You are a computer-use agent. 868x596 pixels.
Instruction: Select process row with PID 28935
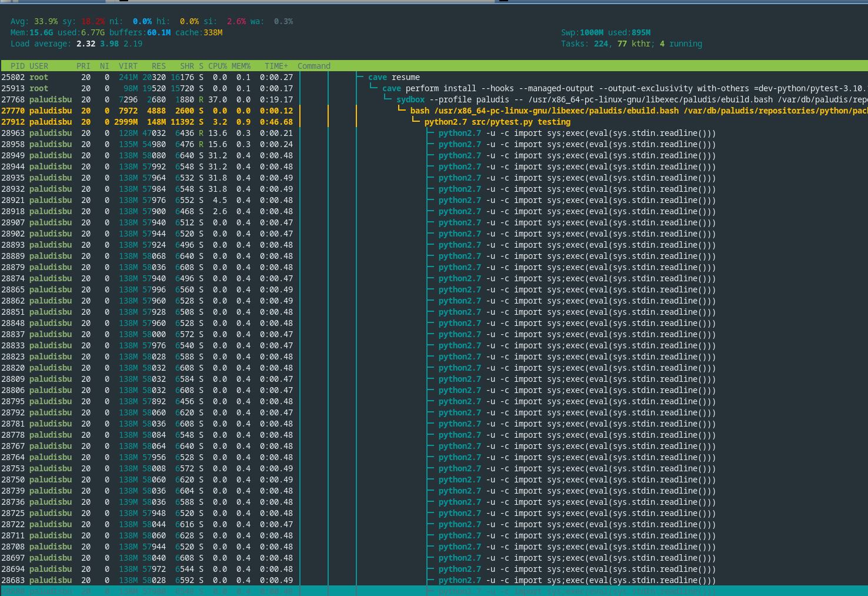(434, 178)
